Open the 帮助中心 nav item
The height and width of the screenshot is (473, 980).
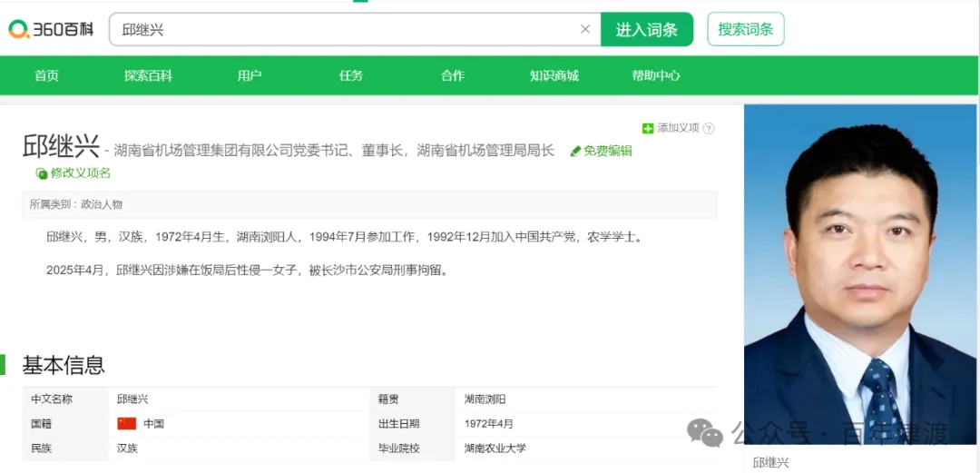pos(656,75)
